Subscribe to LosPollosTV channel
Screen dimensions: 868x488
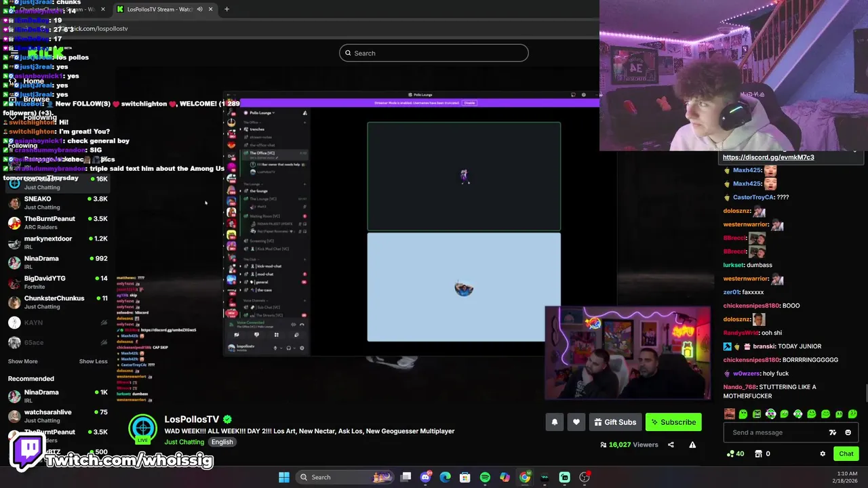[673, 422]
